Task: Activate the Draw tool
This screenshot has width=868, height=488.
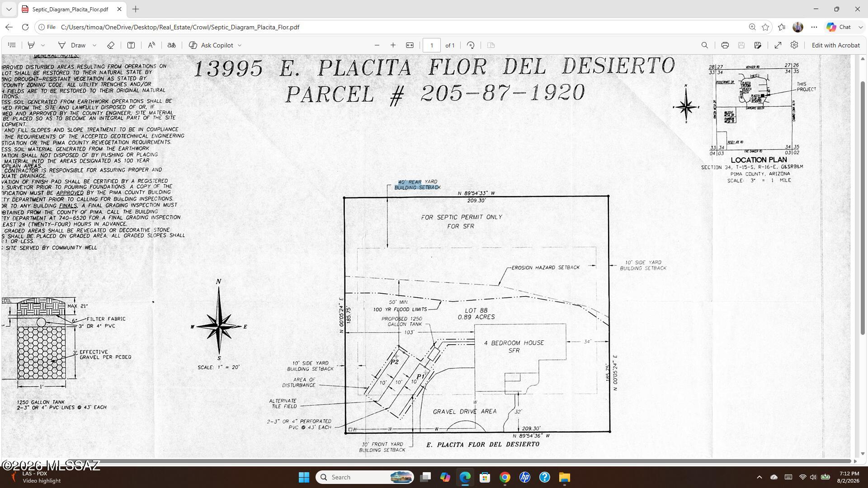Action: (x=72, y=45)
